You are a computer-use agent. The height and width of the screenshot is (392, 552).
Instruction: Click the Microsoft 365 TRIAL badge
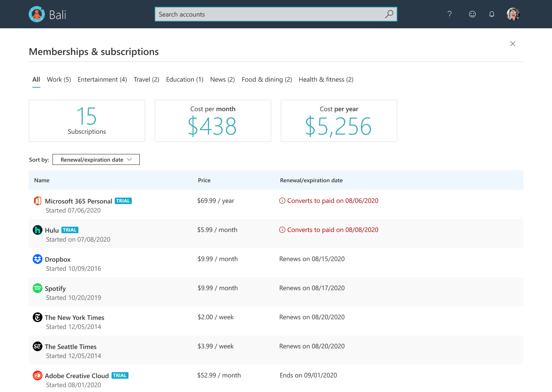point(123,201)
